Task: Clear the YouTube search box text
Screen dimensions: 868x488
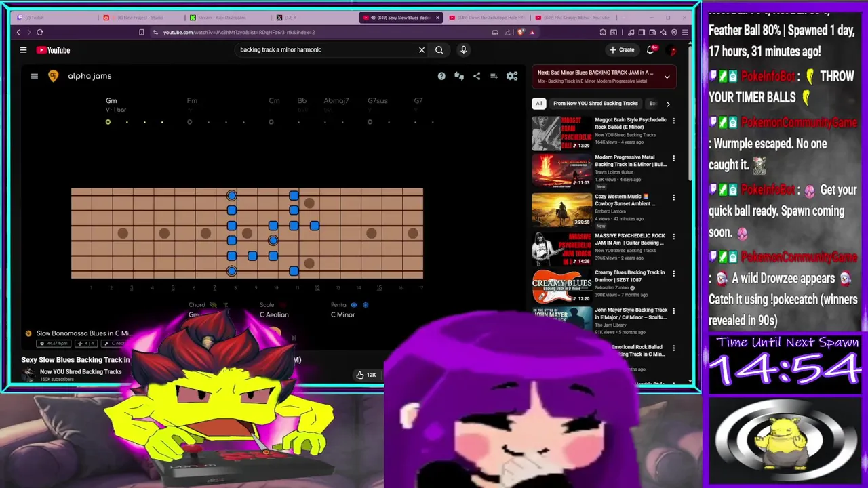Action: point(422,49)
